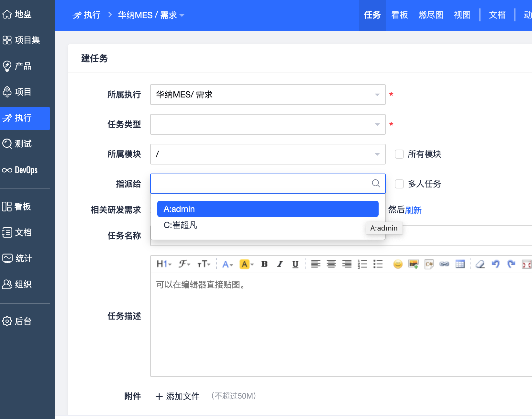Check the 多人任务 option
The image size is (532, 419).
(399, 184)
